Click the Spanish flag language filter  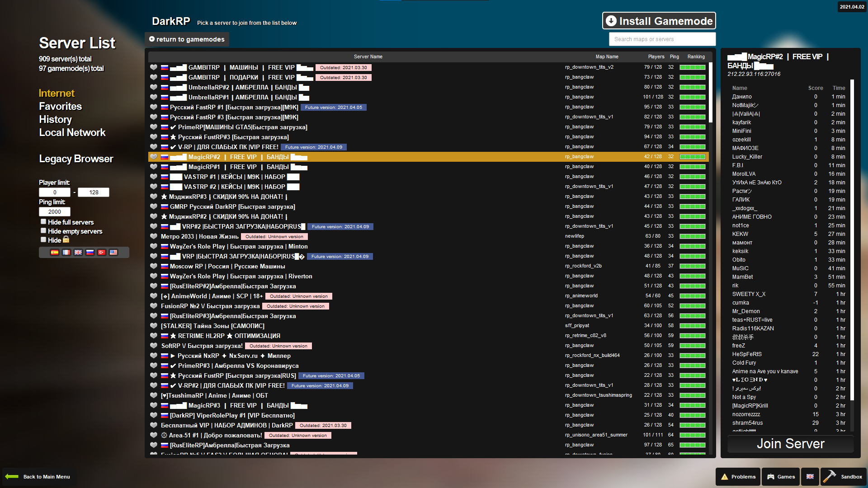click(x=55, y=253)
